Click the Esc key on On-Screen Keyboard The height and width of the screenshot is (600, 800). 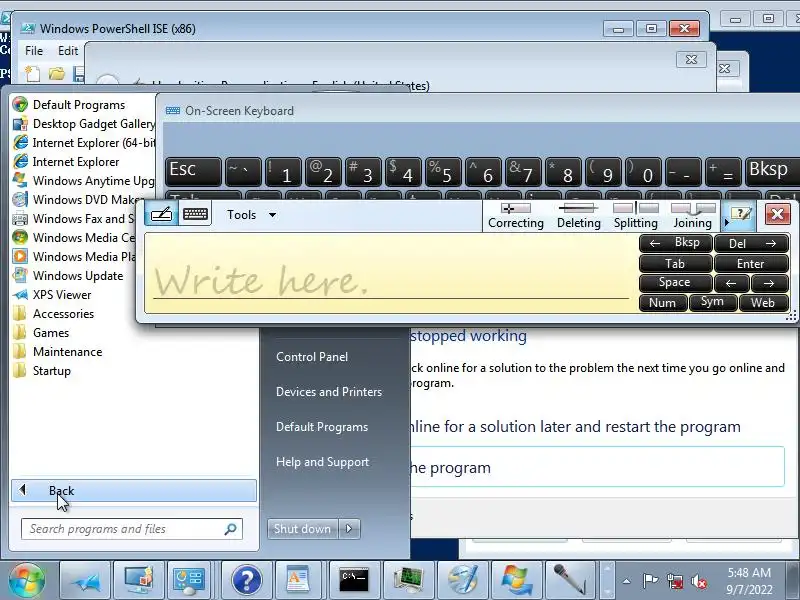tap(193, 171)
